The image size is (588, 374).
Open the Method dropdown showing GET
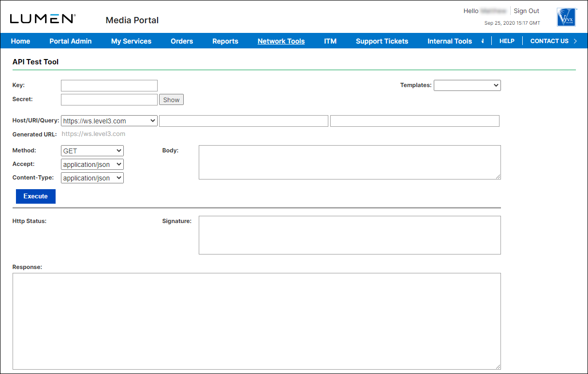click(x=92, y=151)
